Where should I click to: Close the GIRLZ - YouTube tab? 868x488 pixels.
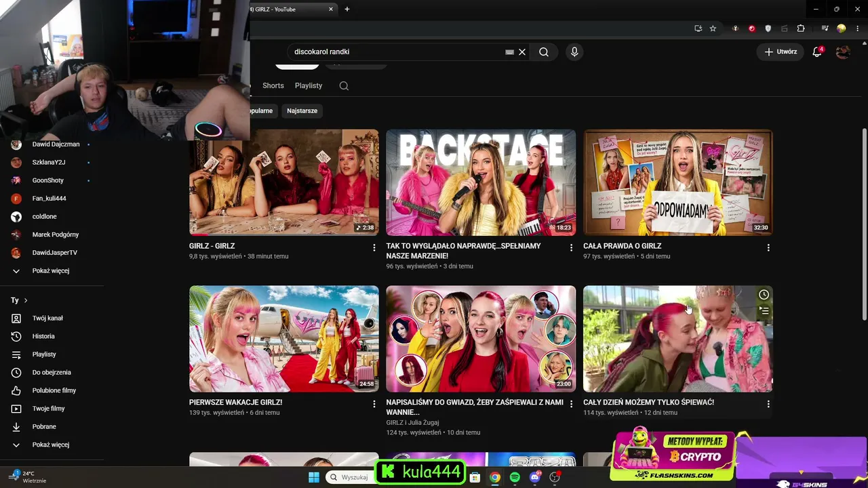pyautogui.click(x=331, y=9)
